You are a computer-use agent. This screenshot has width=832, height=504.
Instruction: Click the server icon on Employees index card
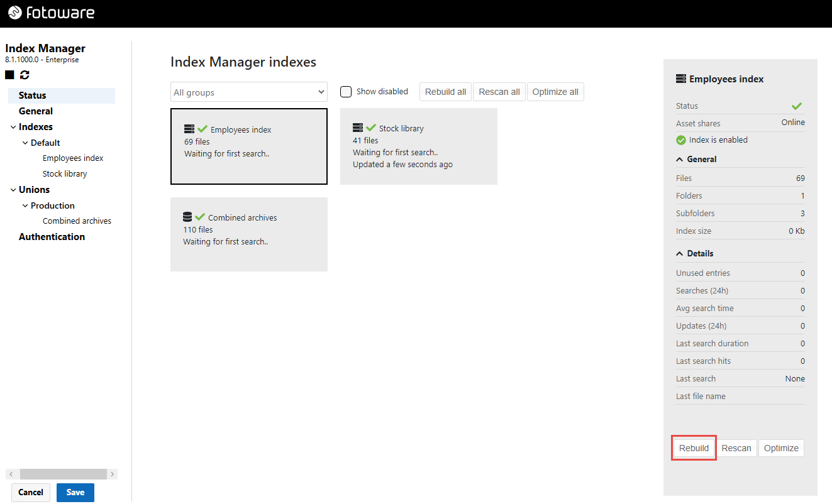click(x=189, y=129)
